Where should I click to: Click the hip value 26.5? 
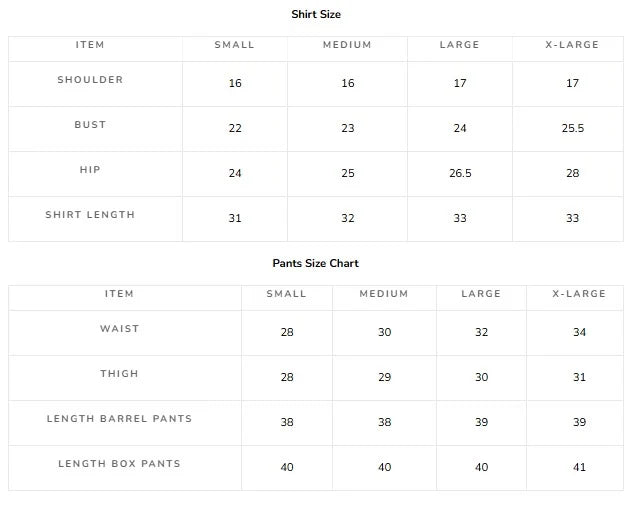[x=460, y=173]
